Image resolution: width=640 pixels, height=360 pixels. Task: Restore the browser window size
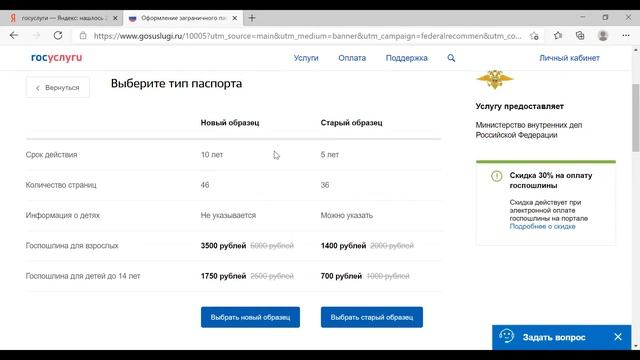[605, 17]
